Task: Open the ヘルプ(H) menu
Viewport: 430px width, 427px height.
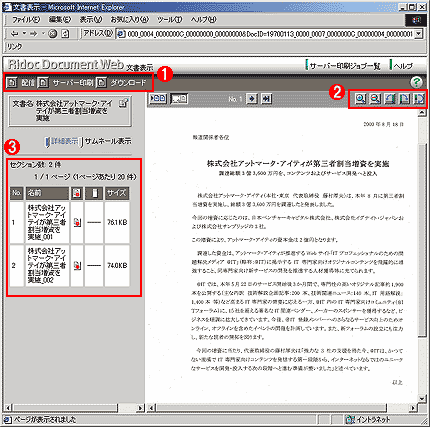Action: point(203,20)
